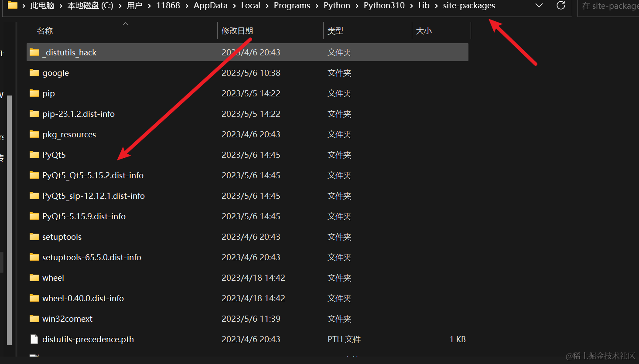Image resolution: width=639 pixels, height=364 pixels.
Task: Click the search site-packages input field
Action: coord(608,6)
